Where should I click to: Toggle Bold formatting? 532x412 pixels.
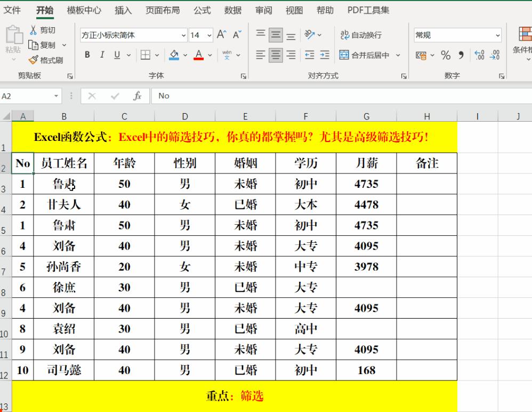click(87, 55)
